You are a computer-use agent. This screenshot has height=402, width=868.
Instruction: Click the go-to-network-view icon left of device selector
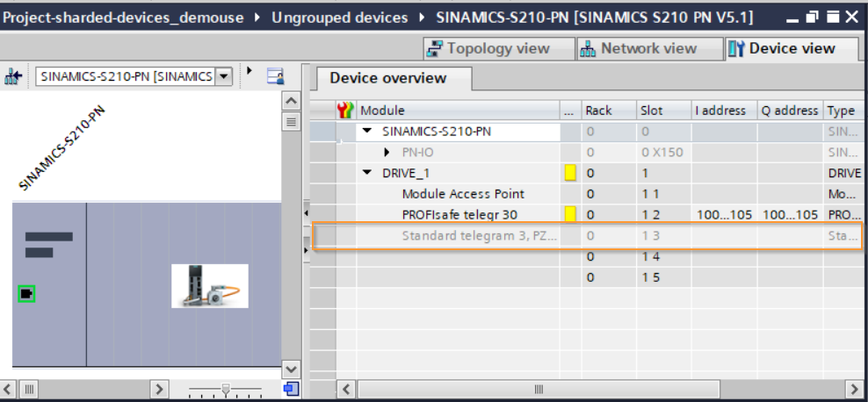pos(12,76)
